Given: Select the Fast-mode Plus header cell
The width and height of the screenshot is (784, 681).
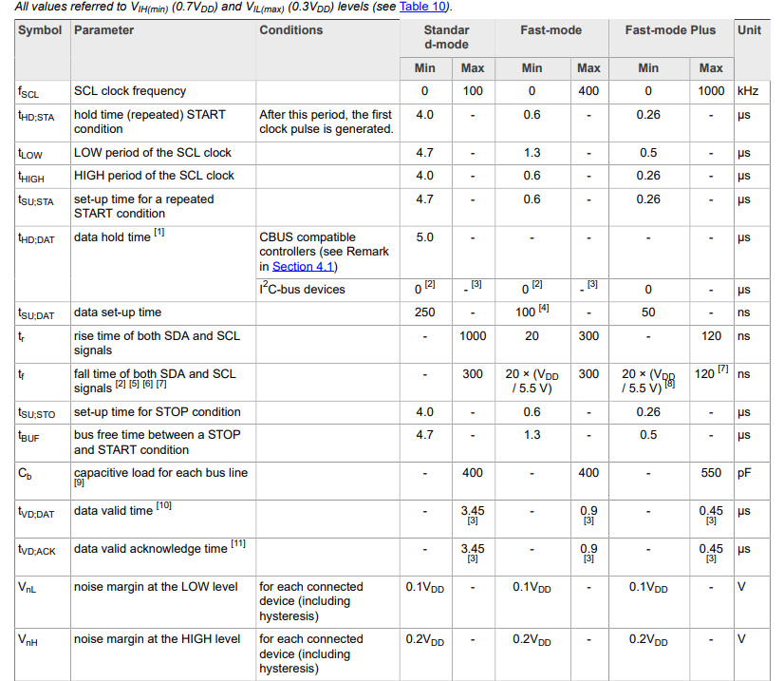Looking at the screenshot, I should (670, 30).
